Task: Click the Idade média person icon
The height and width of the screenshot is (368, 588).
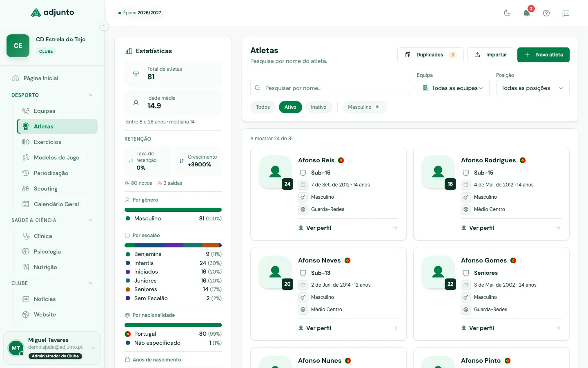Action: (x=136, y=103)
